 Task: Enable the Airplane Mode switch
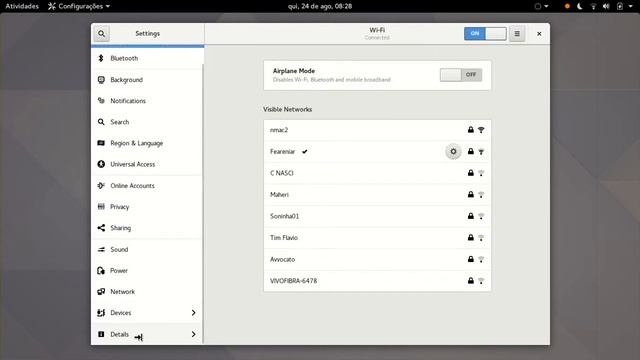(x=461, y=75)
